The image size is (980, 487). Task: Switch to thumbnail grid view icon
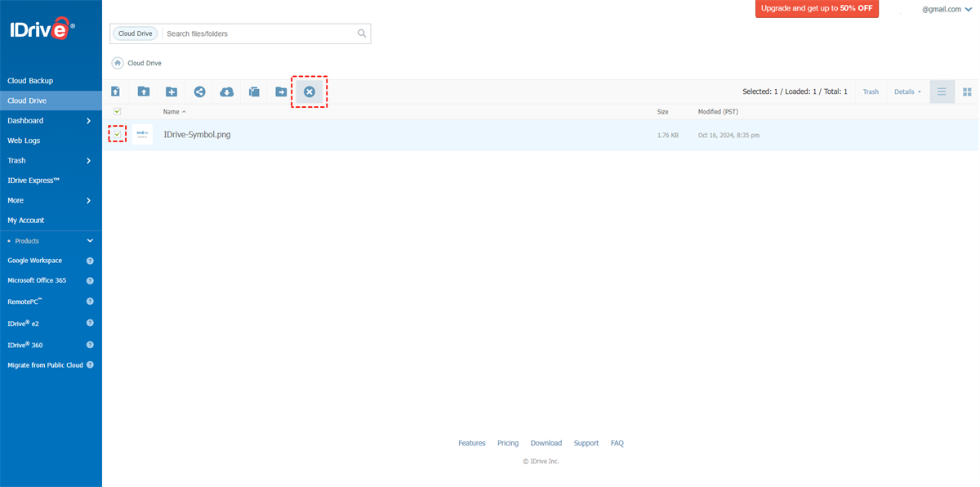[967, 92]
